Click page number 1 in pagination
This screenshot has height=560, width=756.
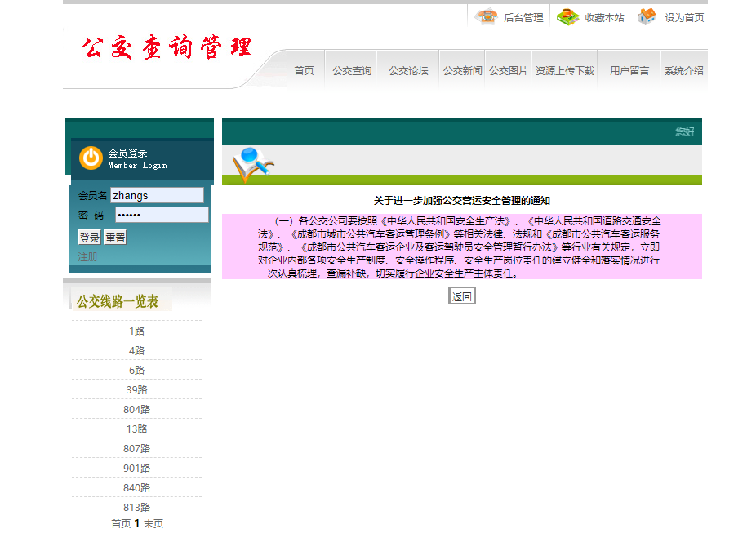click(x=137, y=524)
